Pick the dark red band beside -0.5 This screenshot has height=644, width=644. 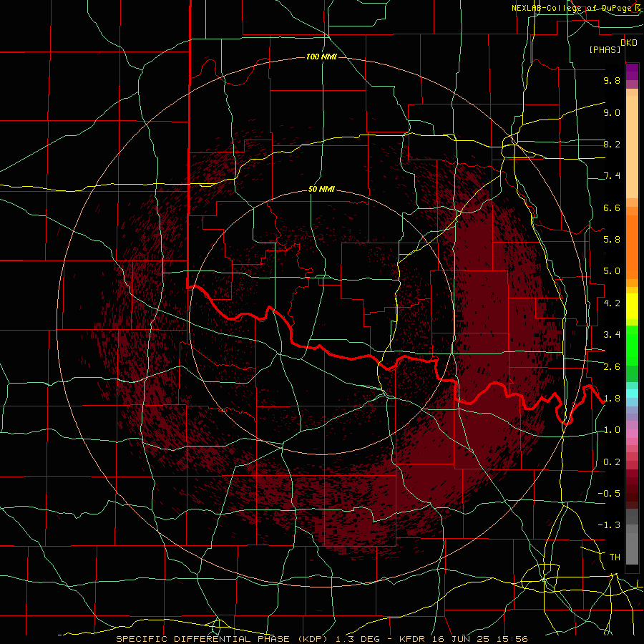coord(632,494)
